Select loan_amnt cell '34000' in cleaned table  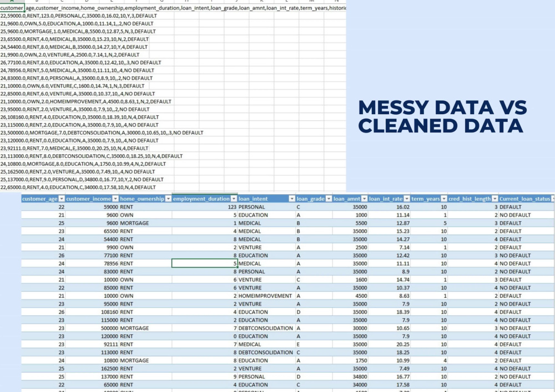coord(350,385)
